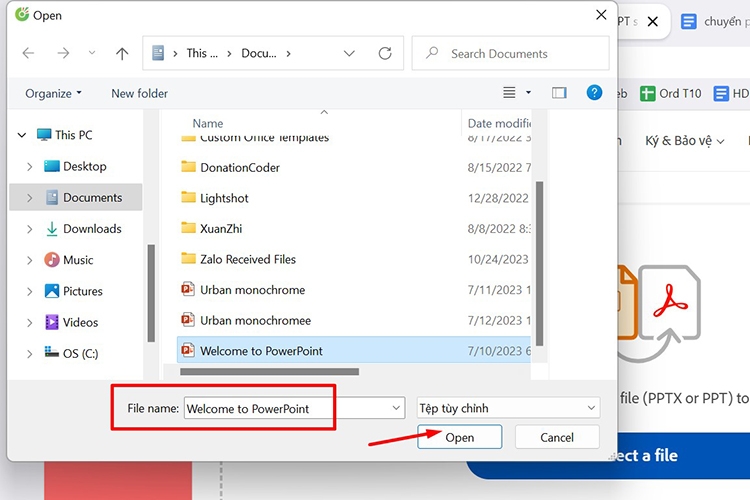Sort by the Name column header
750x500 pixels.
point(208,123)
